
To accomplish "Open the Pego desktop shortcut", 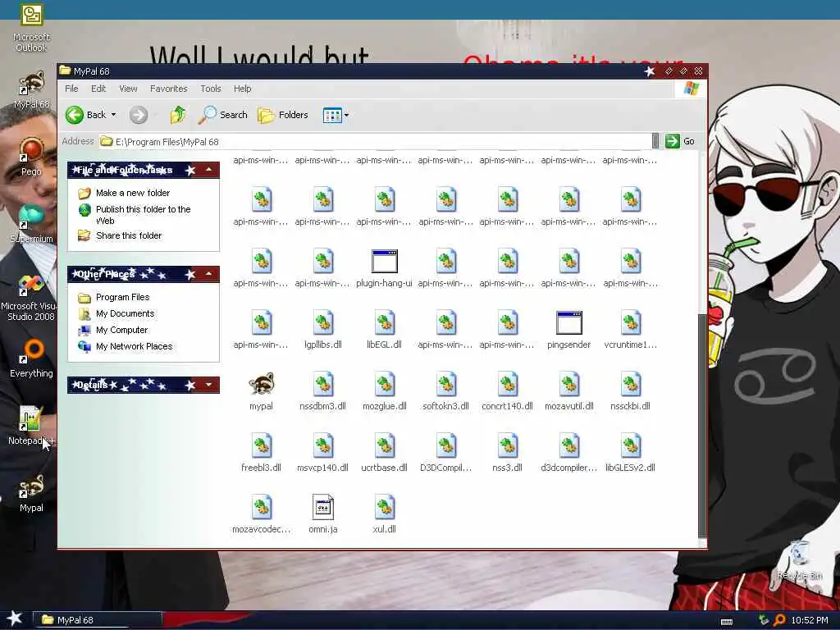I will pyautogui.click(x=31, y=157).
